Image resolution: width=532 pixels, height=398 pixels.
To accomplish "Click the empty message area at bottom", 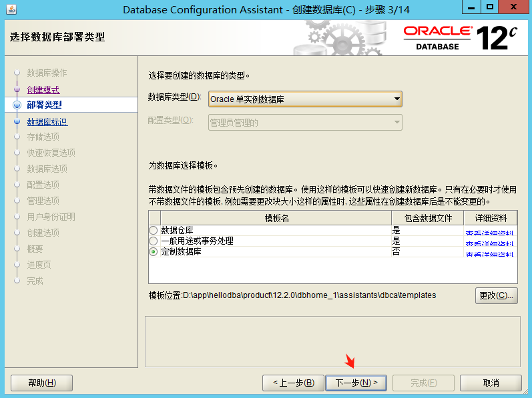I will 332,342.
